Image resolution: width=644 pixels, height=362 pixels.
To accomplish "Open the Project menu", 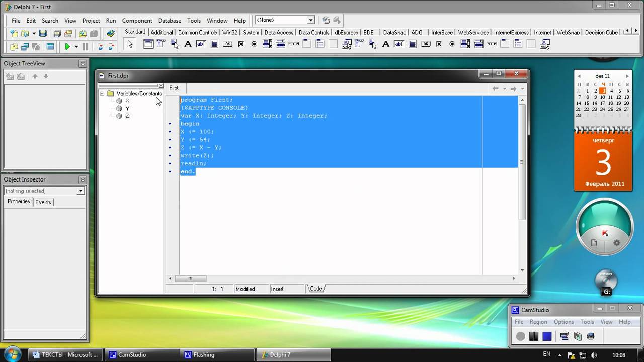I will pyautogui.click(x=91, y=21).
